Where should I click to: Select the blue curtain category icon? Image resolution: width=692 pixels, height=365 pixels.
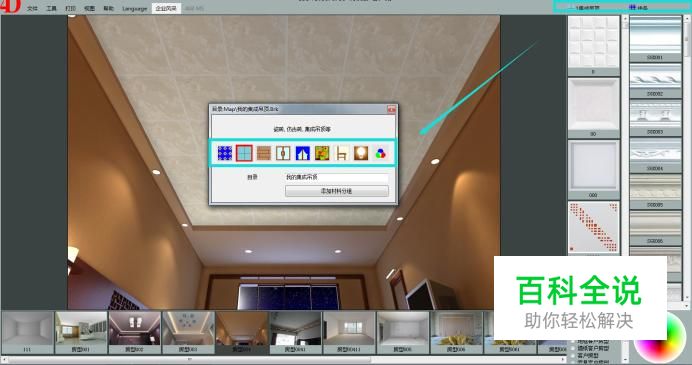tap(302, 153)
